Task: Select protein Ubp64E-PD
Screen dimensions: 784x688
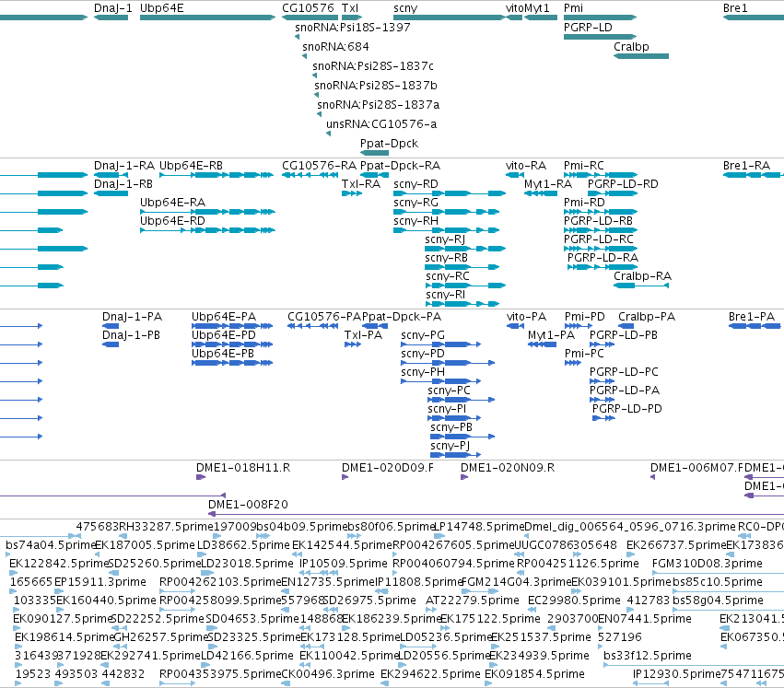Action: tap(224, 335)
